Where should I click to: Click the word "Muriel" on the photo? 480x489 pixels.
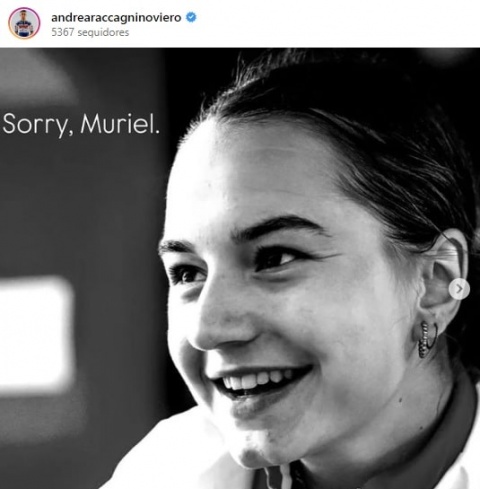(x=120, y=124)
